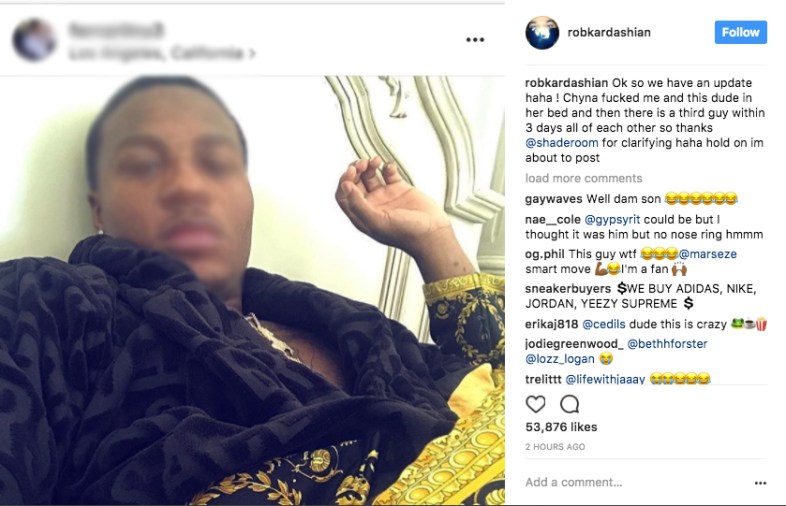View the 53,876 likes list
The width and height of the screenshot is (786, 506).
(561, 427)
